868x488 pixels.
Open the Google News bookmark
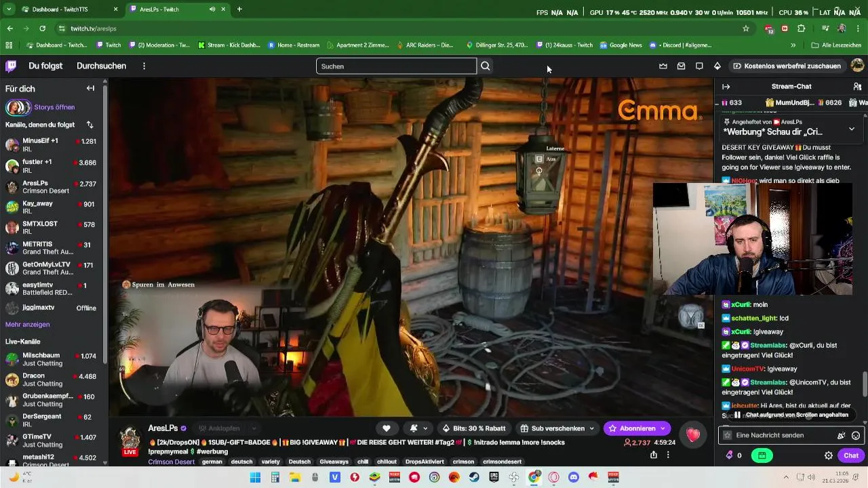620,45
